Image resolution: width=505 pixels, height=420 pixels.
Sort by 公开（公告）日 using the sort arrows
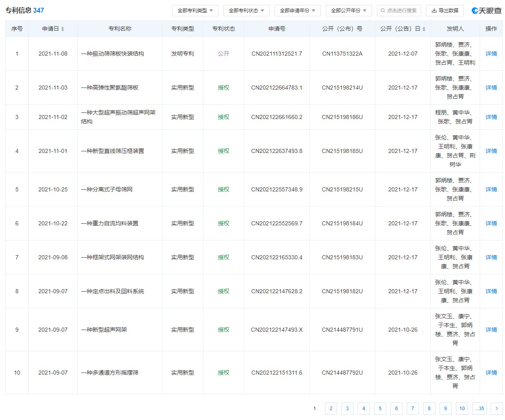coord(424,29)
